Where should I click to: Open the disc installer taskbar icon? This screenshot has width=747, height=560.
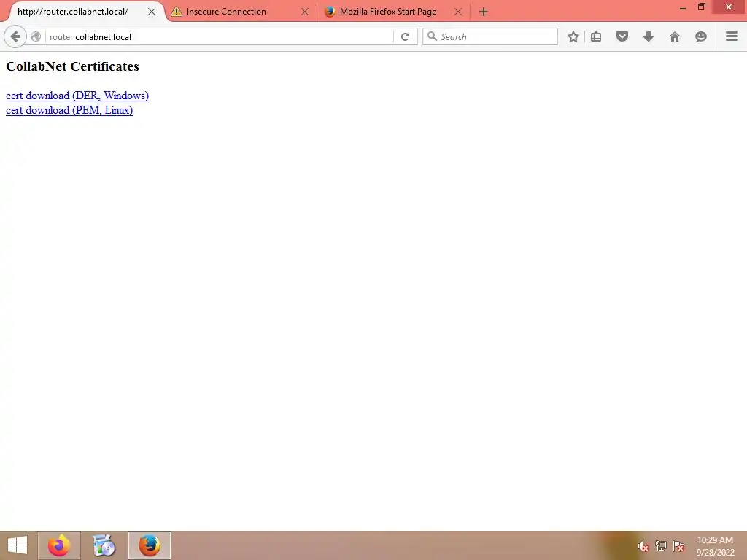(x=104, y=545)
